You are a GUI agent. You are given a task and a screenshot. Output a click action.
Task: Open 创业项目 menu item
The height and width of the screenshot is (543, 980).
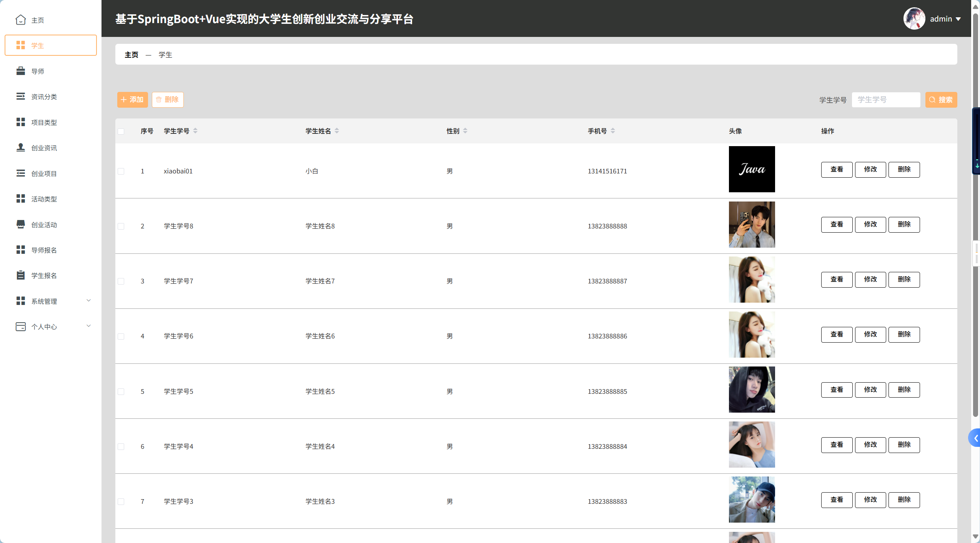(44, 173)
